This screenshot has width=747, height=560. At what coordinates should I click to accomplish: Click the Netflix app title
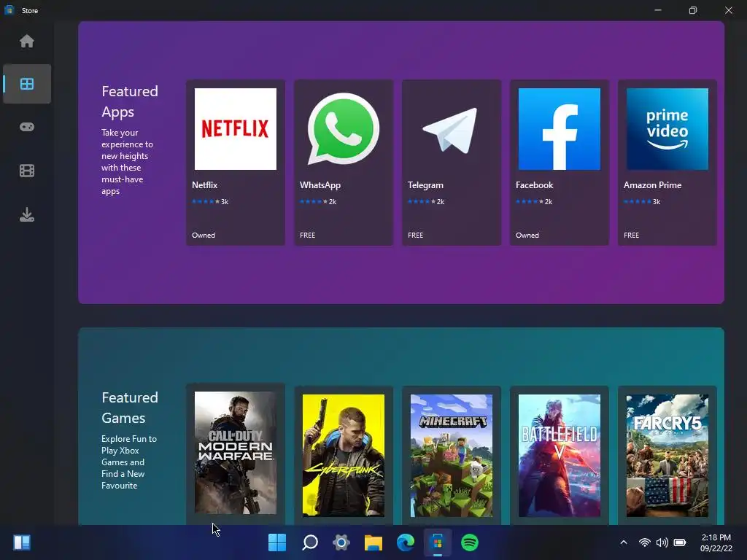coord(204,185)
